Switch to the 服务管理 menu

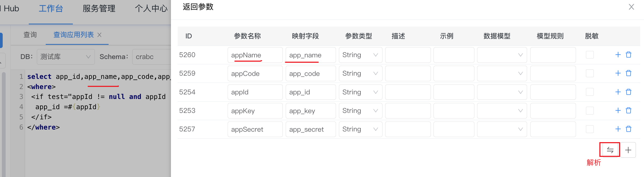point(99,9)
